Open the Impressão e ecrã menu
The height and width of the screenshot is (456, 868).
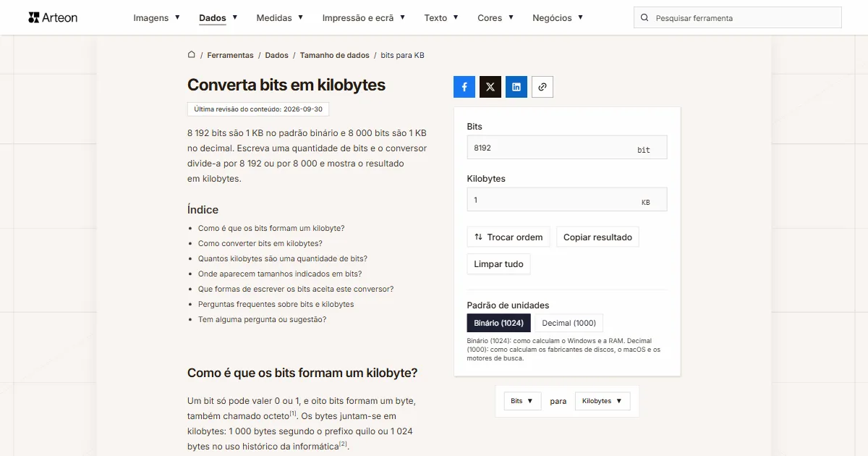364,18
